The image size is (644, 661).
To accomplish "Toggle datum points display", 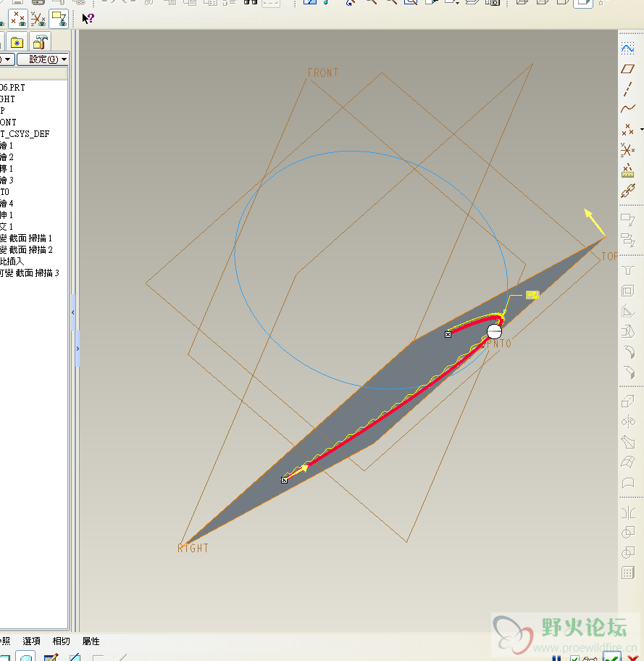I will [x=18, y=19].
